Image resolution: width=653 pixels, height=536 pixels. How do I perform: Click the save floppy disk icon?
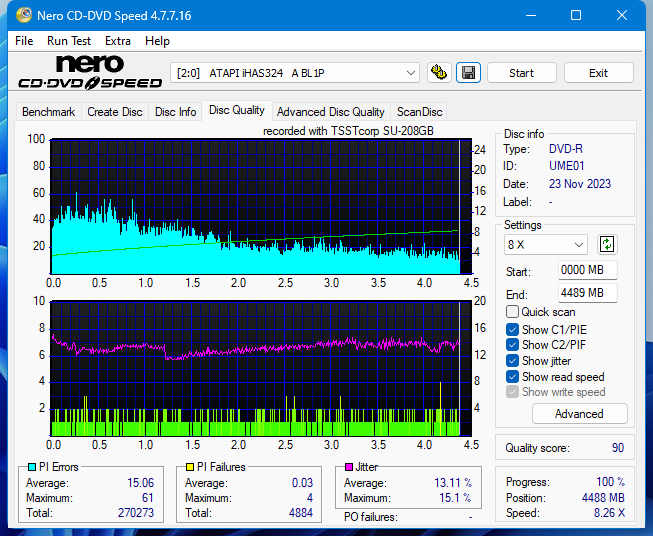(469, 73)
